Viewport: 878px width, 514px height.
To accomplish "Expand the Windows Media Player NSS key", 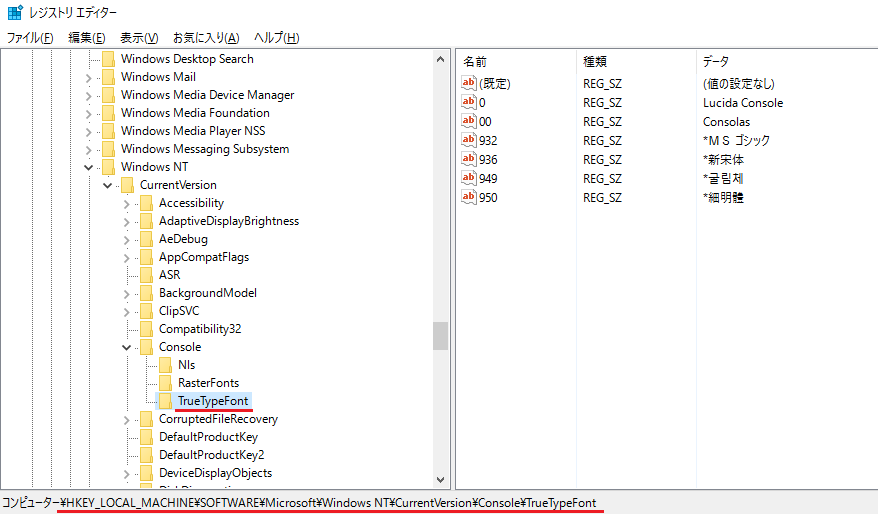I will pos(89,131).
